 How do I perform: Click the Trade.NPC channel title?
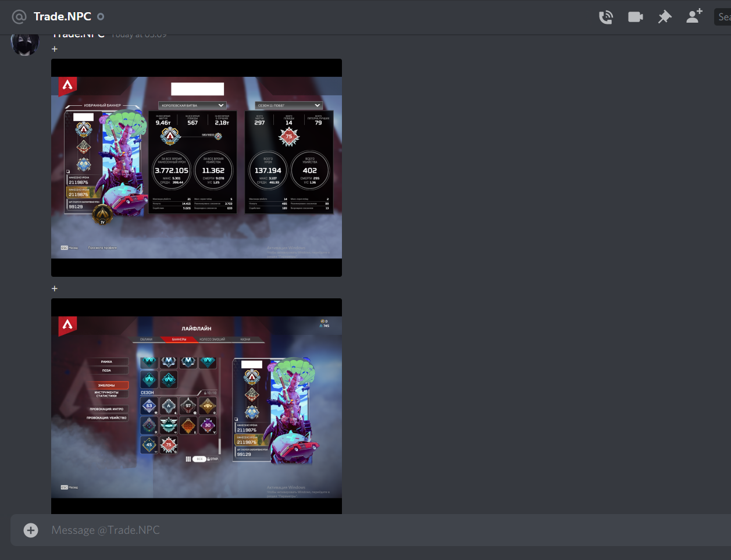62,16
